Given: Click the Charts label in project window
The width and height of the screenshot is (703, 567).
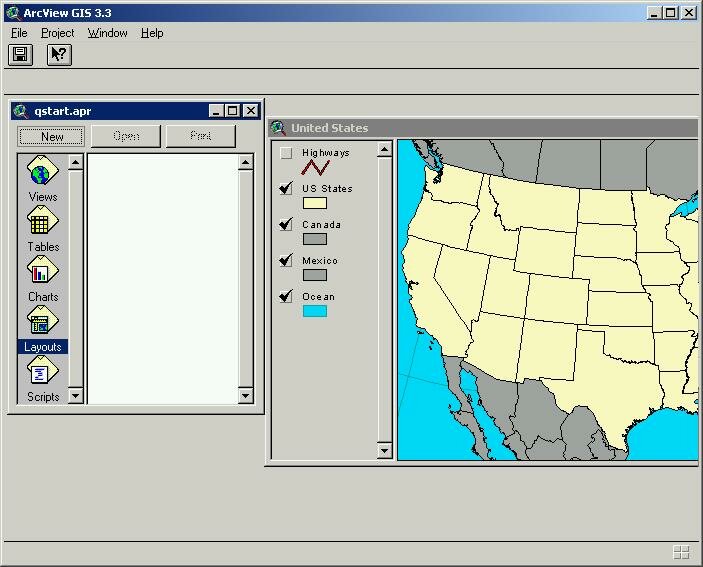Looking at the screenshot, I should point(43,297).
